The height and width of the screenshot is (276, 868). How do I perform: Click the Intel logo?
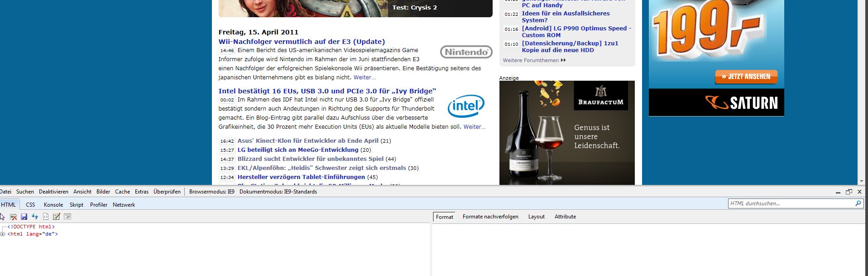(x=466, y=106)
